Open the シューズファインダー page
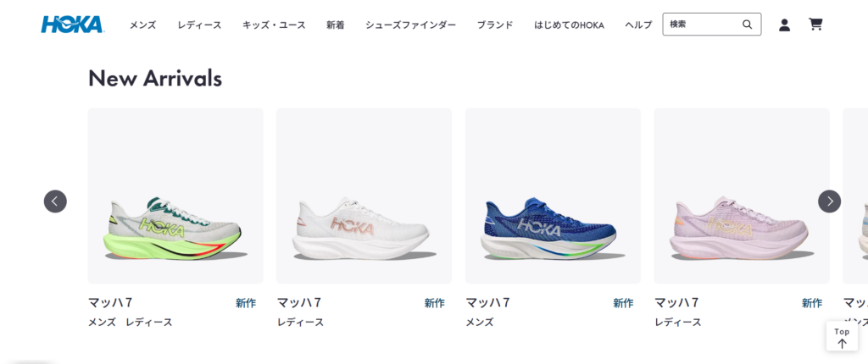 click(x=411, y=25)
